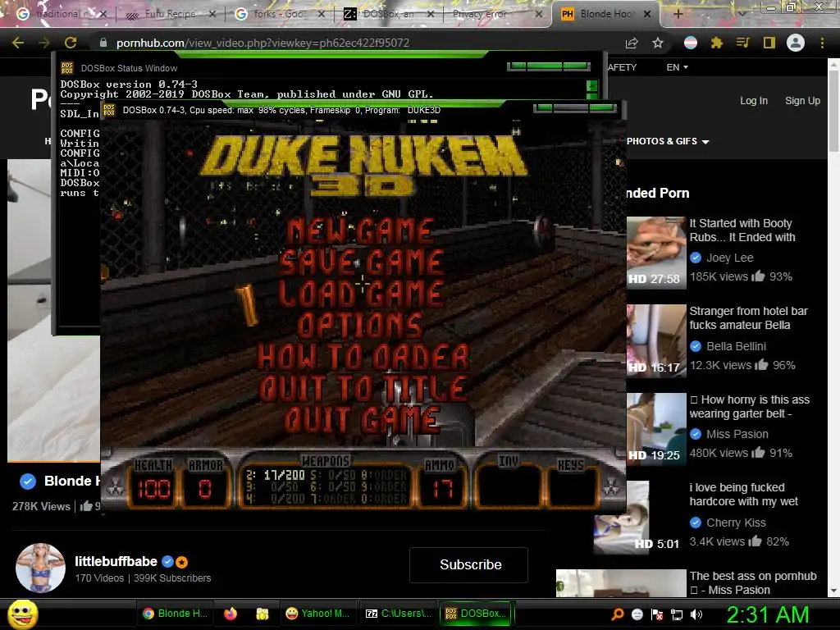Open a new tab with the plus button
Viewport: 840px width, 630px height.
click(x=678, y=14)
